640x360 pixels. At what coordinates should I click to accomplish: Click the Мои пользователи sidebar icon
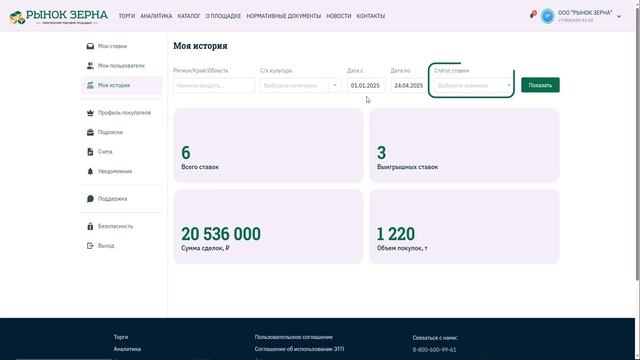coord(90,66)
